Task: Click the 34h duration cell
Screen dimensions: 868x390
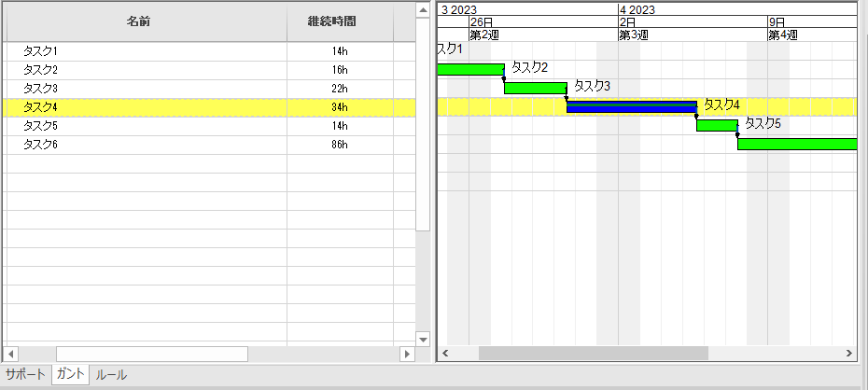Action: pos(340,107)
